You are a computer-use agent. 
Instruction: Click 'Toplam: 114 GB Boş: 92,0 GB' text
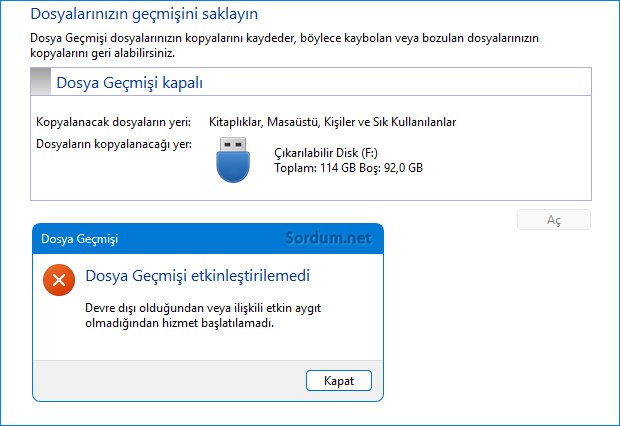pyautogui.click(x=348, y=168)
